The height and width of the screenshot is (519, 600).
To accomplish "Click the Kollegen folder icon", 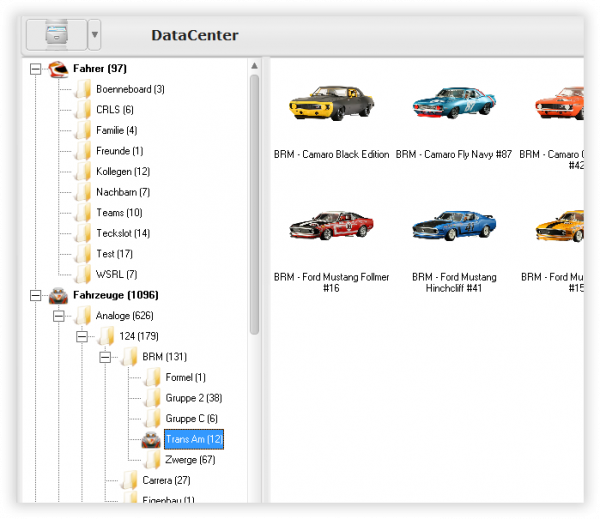I will tap(83, 171).
